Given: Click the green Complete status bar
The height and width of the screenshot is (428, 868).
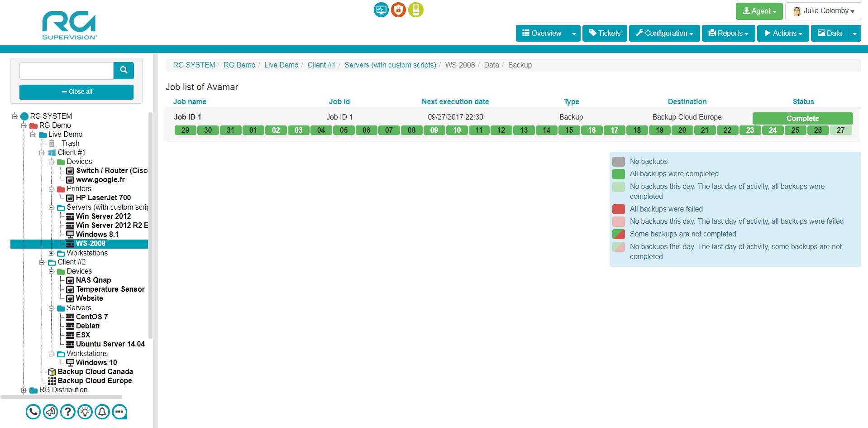Looking at the screenshot, I should coord(802,118).
